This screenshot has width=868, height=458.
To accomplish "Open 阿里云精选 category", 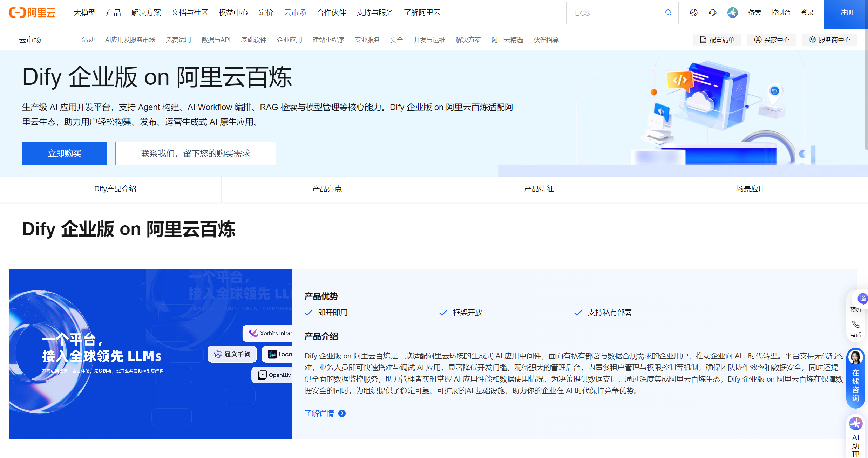I will point(507,40).
